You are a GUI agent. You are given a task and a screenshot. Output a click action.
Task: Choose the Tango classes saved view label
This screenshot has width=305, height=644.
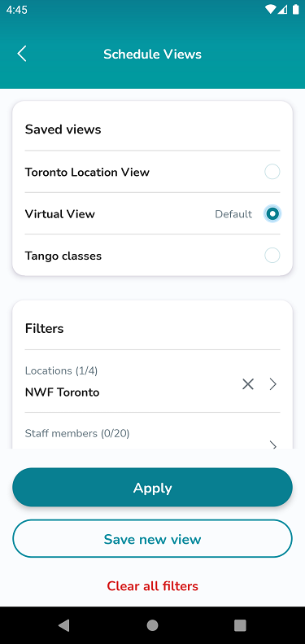[x=63, y=256]
